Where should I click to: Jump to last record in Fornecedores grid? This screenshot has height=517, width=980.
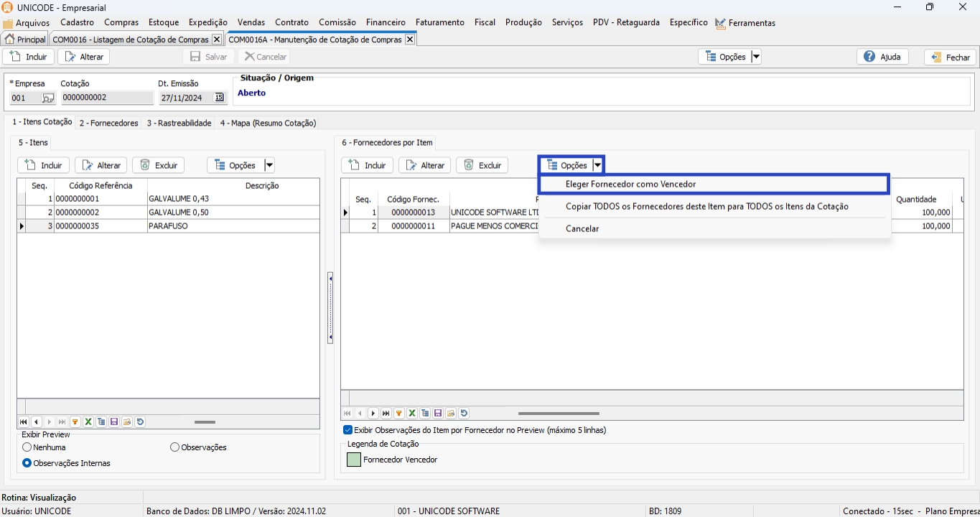[x=386, y=414]
